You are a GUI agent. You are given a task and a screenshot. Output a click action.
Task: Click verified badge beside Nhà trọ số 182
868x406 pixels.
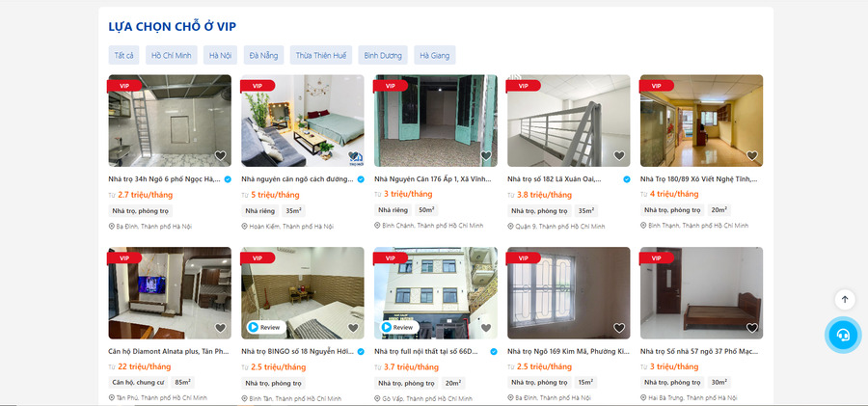pyautogui.click(x=627, y=179)
